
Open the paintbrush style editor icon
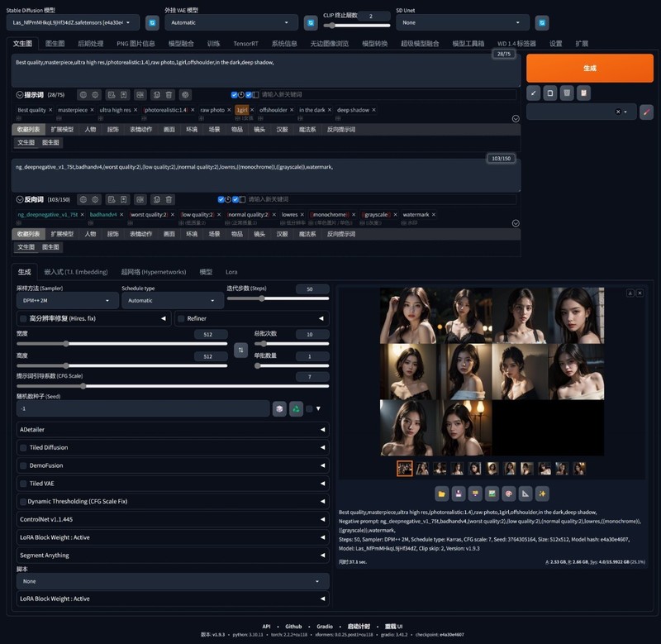point(645,112)
